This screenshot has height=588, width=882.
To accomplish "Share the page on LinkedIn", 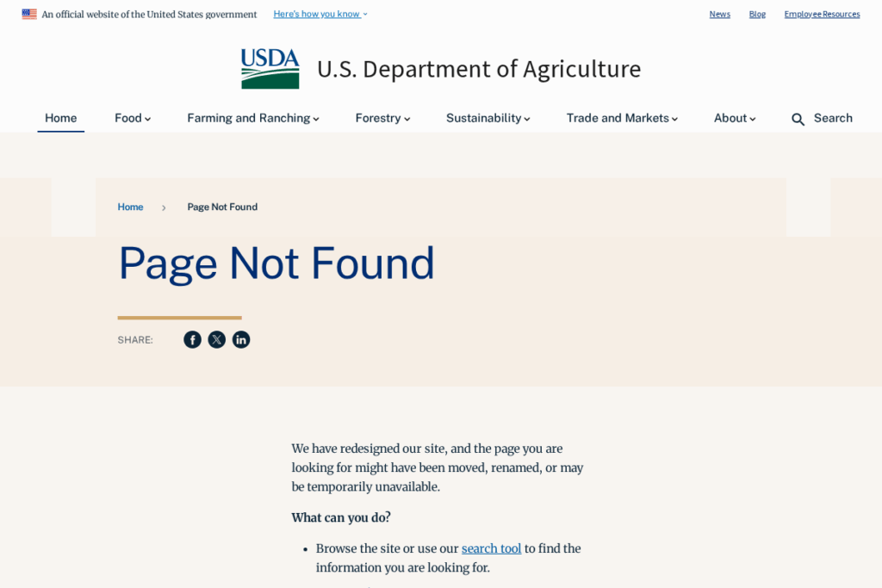I will pyautogui.click(x=241, y=339).
